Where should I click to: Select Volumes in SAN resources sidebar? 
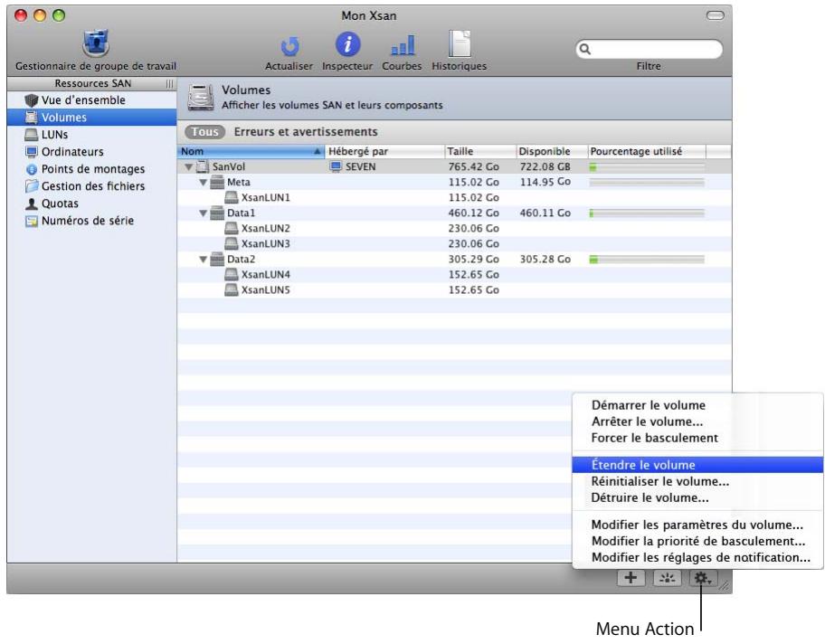(91, 118)
